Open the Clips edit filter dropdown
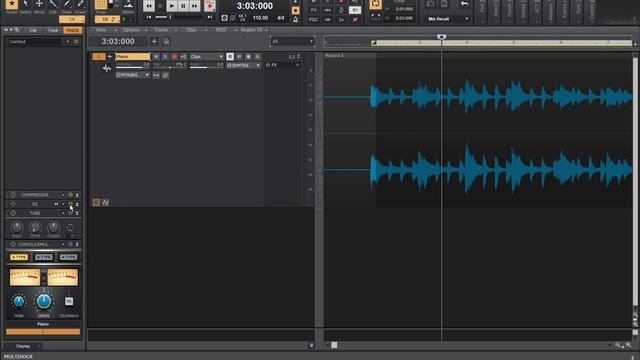The width and height of the screenshot is (640, 360). [x=207, y=57]
